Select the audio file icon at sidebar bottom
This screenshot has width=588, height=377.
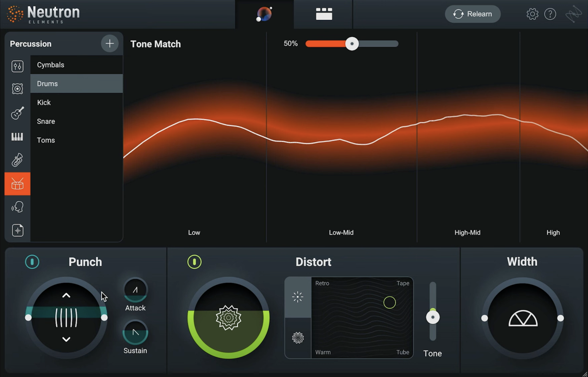(17, 230)
